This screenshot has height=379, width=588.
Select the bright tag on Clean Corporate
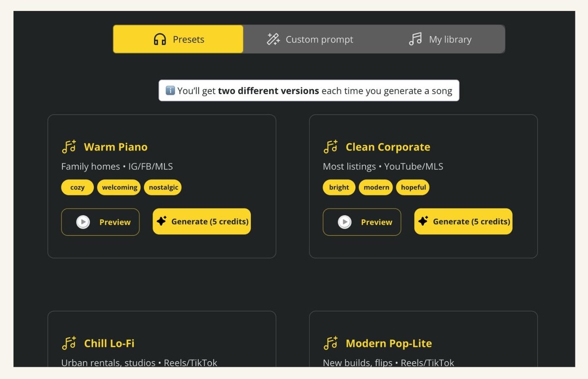339,187
